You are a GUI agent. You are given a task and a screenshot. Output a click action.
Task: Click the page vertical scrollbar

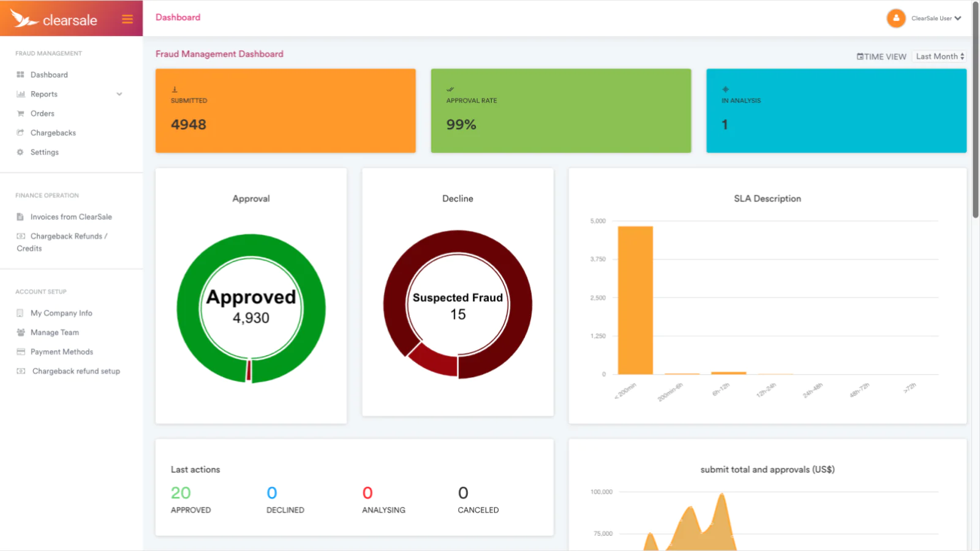pyautogui.click(x=975, y=122)
